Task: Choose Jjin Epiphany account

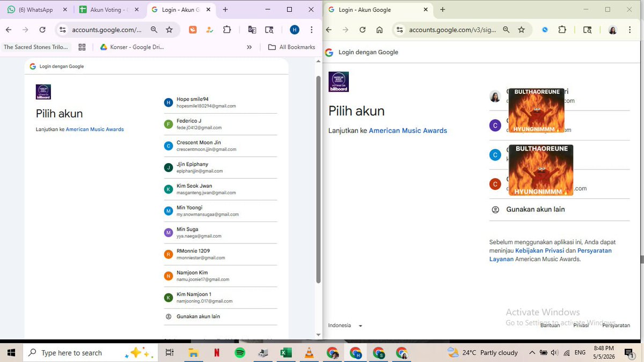Action: (x=220, y=167)
